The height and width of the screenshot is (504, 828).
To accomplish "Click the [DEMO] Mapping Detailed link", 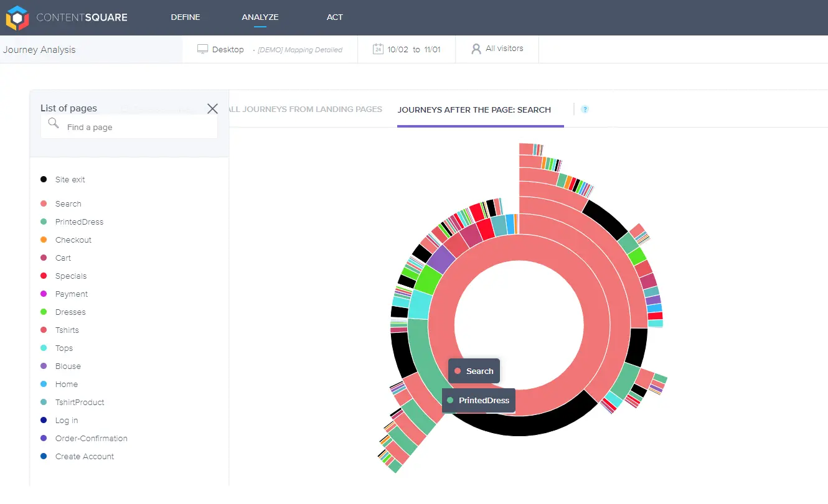I will (x=301, y=49).
